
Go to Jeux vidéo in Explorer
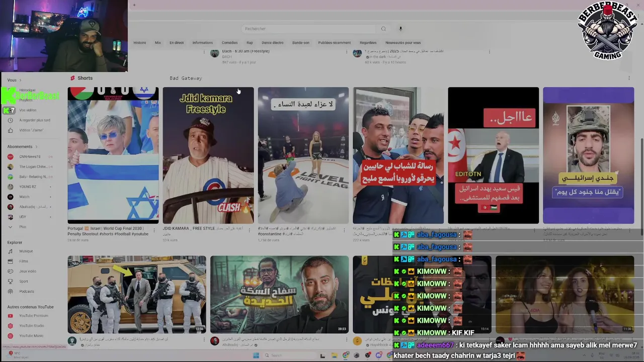pos(27,271)
